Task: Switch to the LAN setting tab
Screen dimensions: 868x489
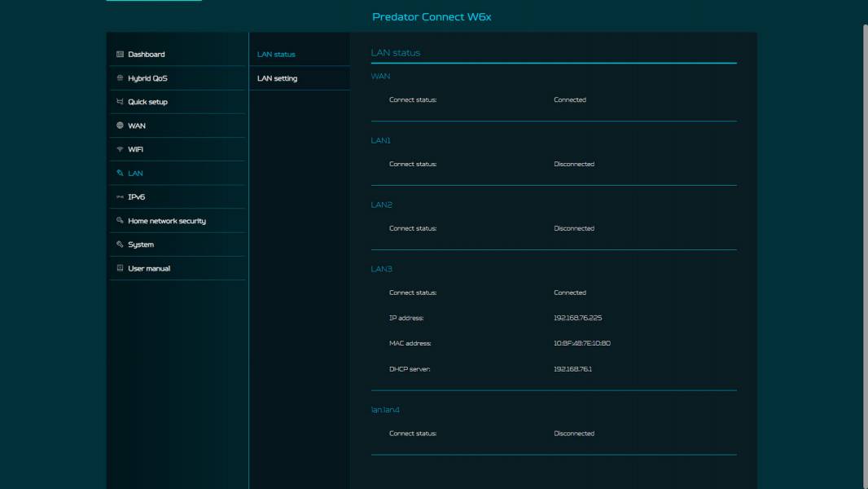Action: pos(276,78)
